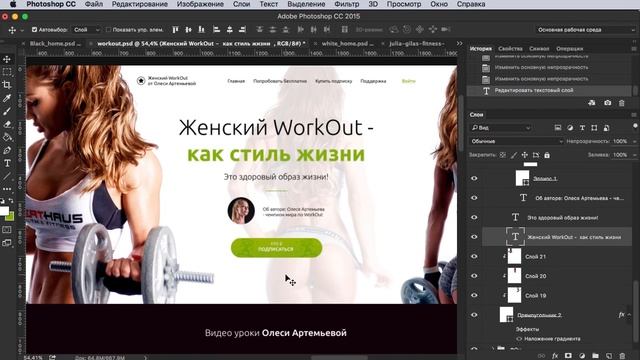The width and height of the screenshot is (640, 360).
Task: Show hidden document tabs via double chevron
Action: (x=460, y=43)
